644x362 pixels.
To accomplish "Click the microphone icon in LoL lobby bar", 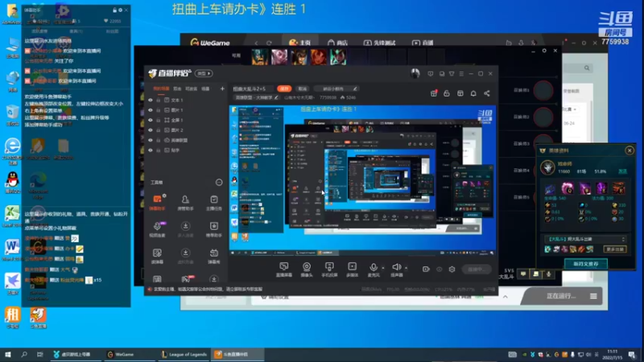I will 548,274.
